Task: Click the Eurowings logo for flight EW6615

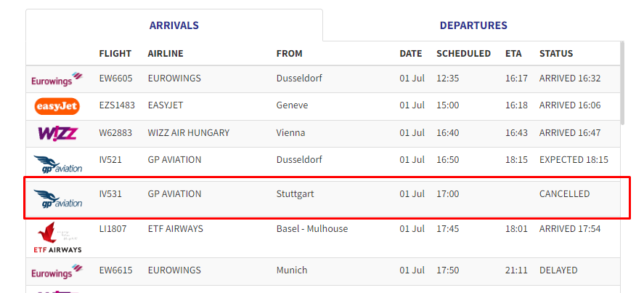Action: 57,273
